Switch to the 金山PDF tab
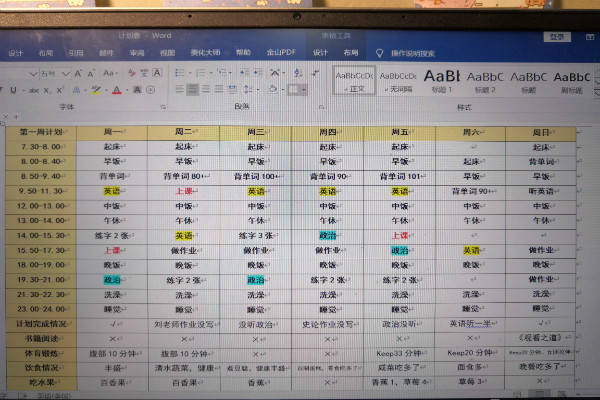This screenshot has width=600, height=400. pos(279,52)
